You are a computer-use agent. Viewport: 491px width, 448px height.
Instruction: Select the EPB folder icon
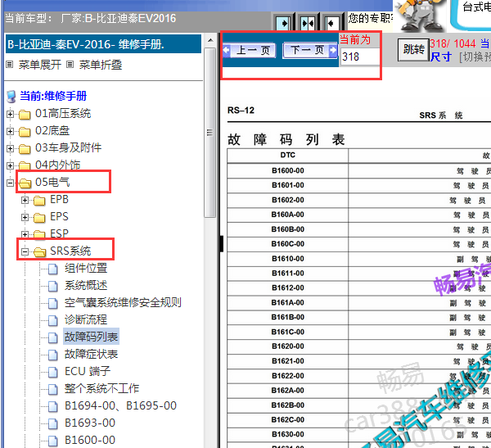pos(39,201)
